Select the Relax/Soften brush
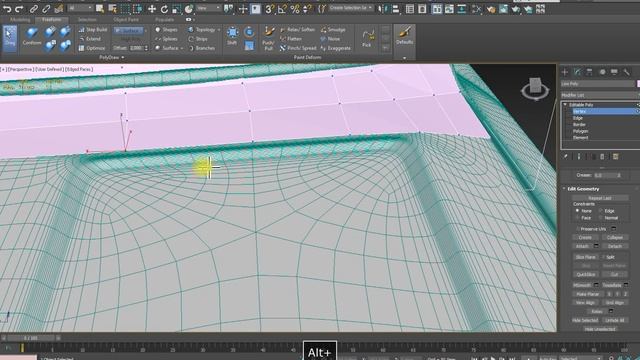 (x=298, y=30)
